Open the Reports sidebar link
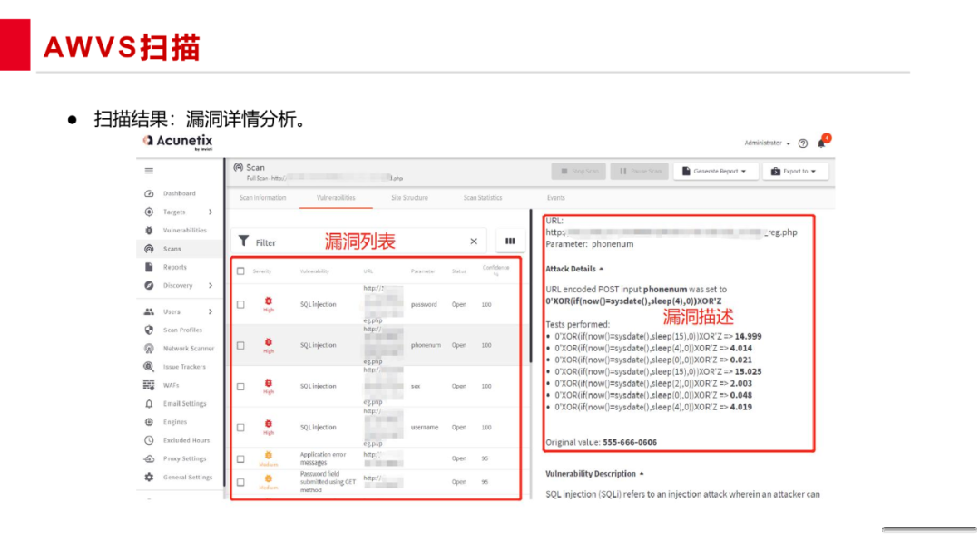Viewport: 980px width, 552px height. click(x=175, y=267)
